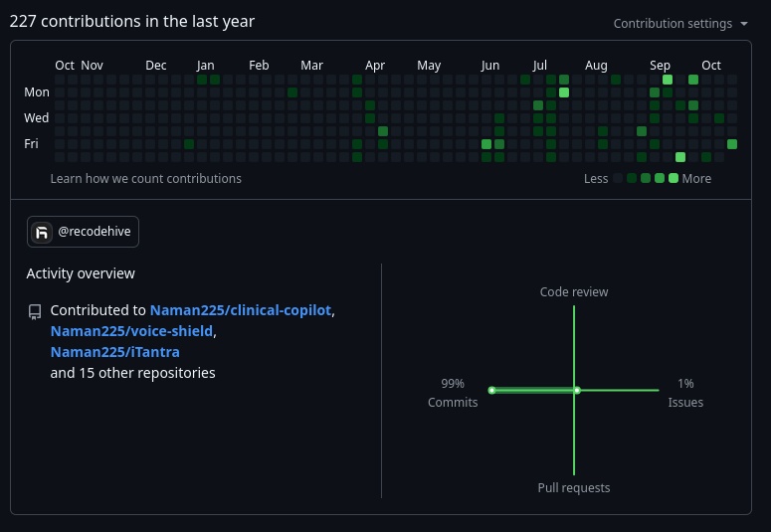Click the Contribution settings caret arrow
The height and width of the screenshot is (532, 771).
[x=744, y=24]
